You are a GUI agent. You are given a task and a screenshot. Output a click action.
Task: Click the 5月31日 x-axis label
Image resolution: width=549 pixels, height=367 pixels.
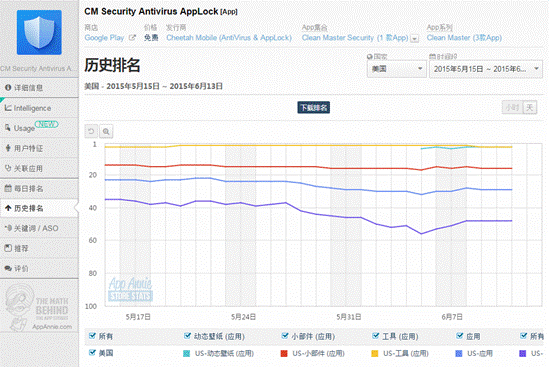[349, 317]
